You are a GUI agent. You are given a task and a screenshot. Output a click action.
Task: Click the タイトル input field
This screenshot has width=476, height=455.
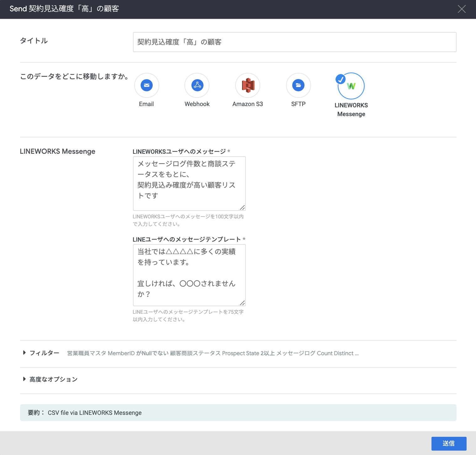(294, 42)
